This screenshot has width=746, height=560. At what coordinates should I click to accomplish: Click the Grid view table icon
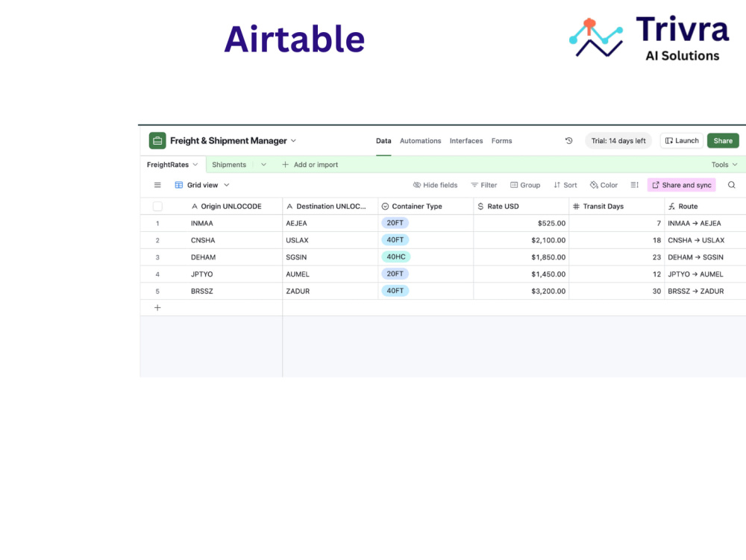click(x=179, y=185)
